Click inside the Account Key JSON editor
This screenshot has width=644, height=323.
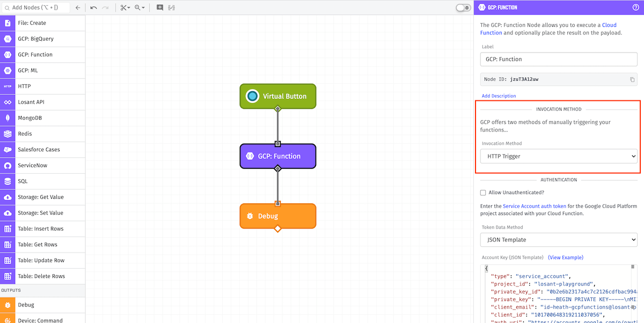tap(559, 292)
